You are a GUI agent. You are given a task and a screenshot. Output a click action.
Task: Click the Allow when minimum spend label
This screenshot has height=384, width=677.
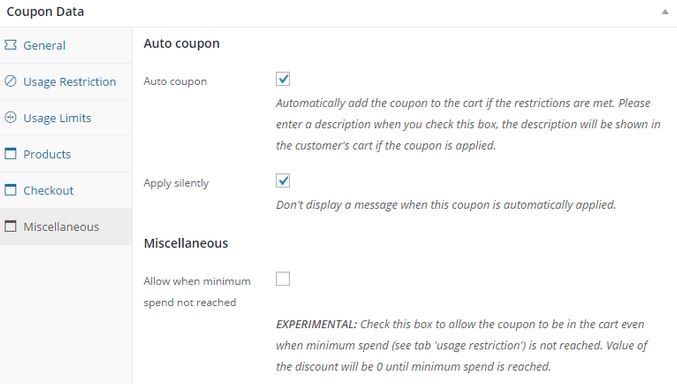click(x=197, y=292)
